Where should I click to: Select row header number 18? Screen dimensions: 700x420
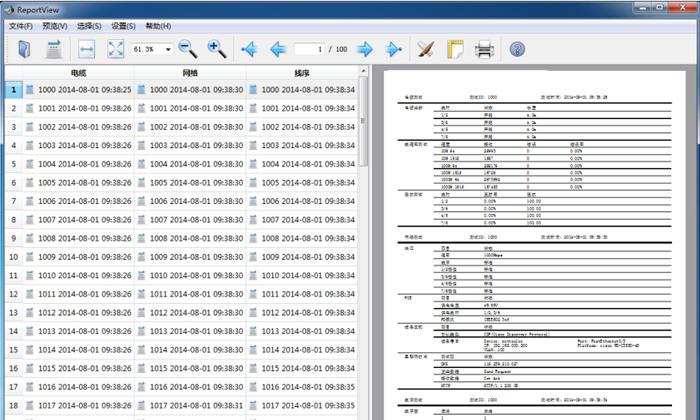pos(13,406)
